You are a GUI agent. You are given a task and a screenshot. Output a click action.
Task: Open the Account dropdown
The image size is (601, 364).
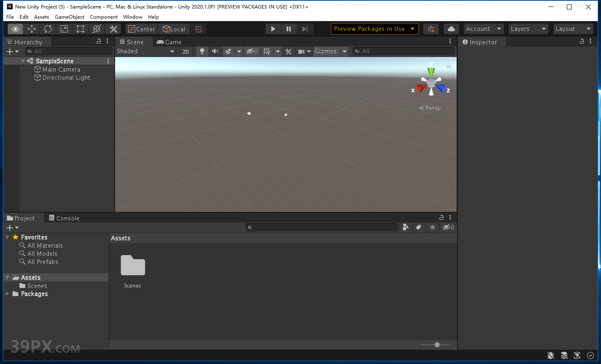pyautogui.click(x=483, y=29)
